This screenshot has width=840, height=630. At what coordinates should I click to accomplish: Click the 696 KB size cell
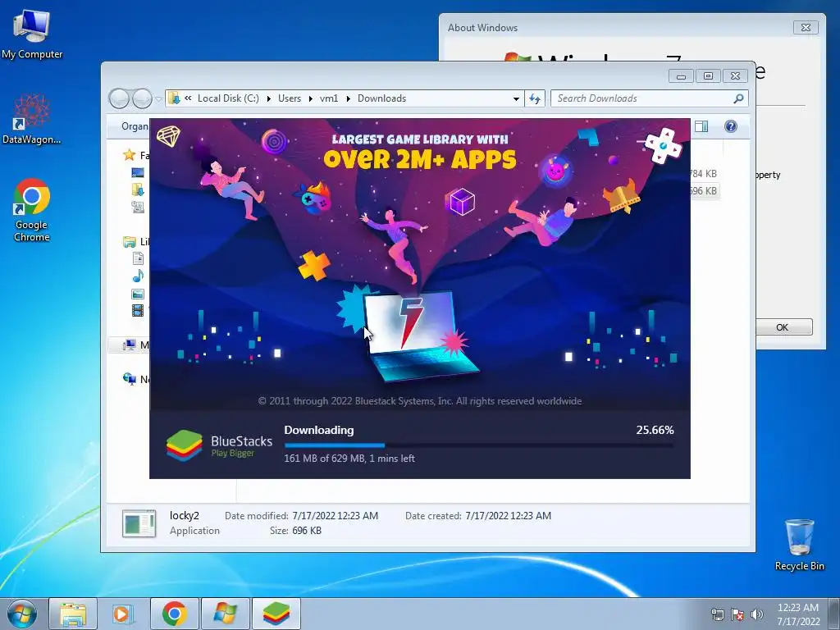pos(703,190)
